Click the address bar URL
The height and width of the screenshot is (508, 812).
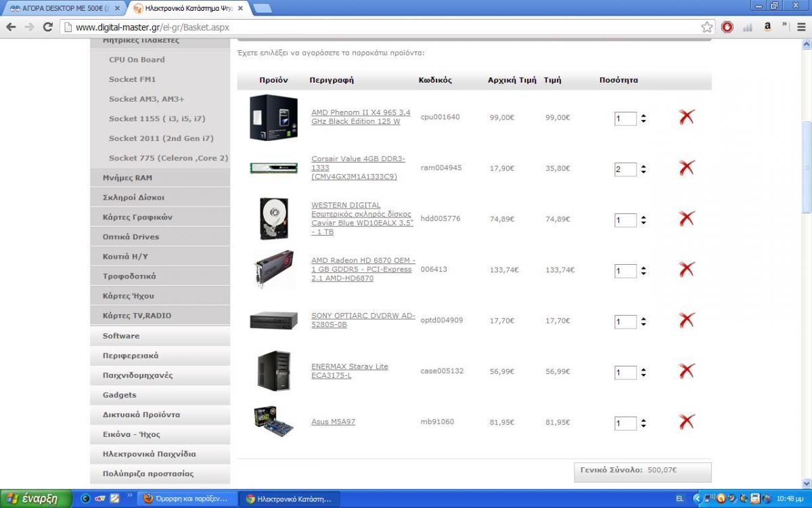[152, 28]
